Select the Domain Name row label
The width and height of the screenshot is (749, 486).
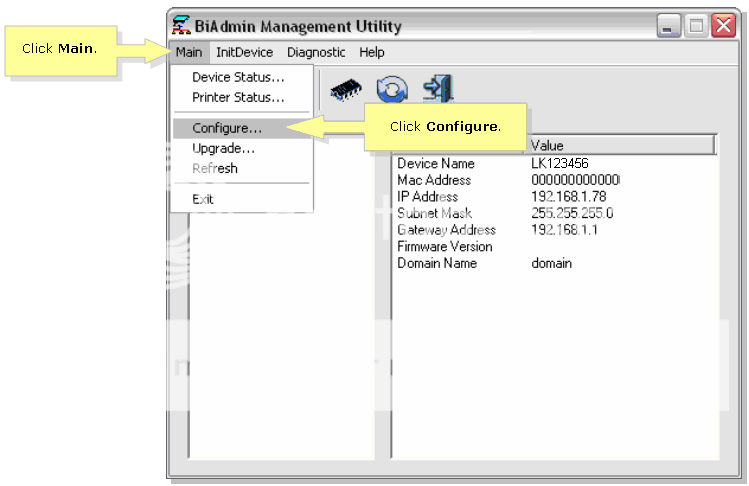pyautogui.click(x=437, y=263)
